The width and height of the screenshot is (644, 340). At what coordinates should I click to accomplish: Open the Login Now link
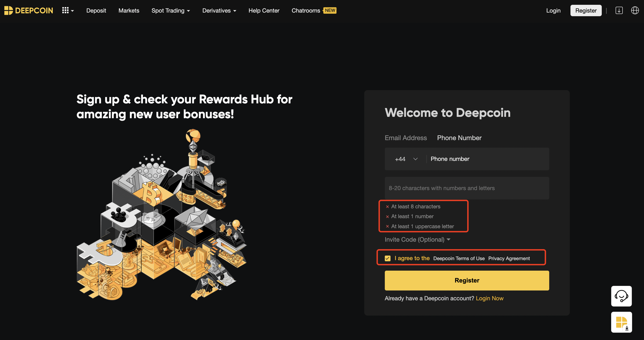(x=489, y=298)
